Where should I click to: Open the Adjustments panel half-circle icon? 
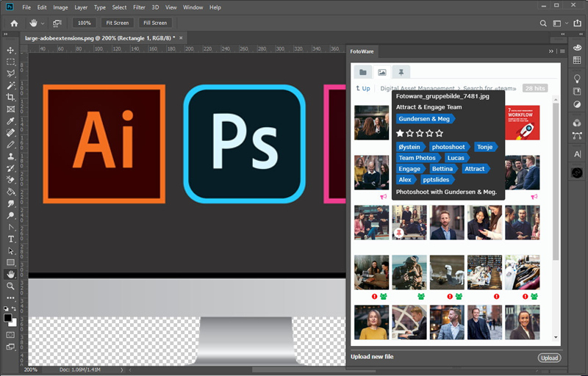577,104
